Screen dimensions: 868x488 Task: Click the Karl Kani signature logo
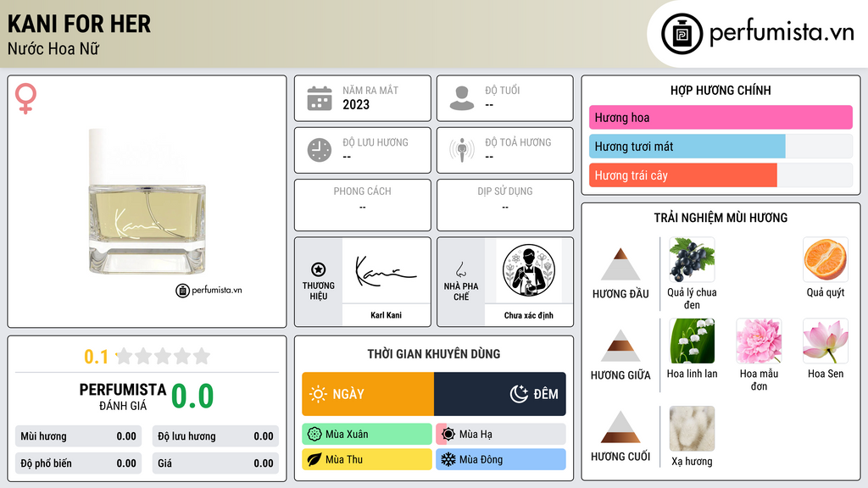(x=386, y=271)
